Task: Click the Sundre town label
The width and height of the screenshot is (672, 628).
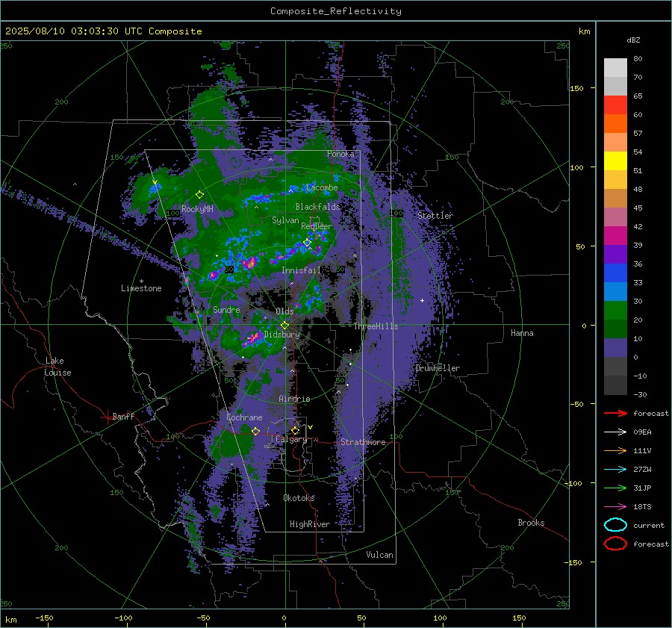Action: [226, 310]
